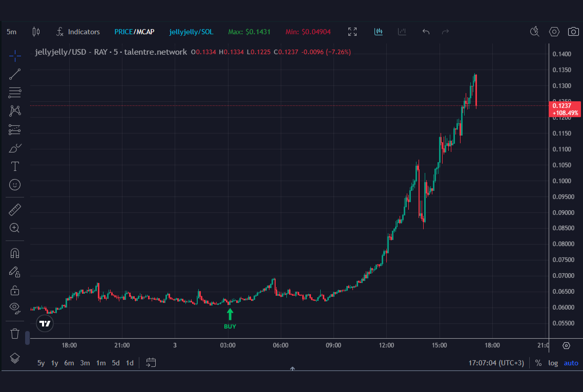Click the 12:00 time axis label
The width and height of the screenshot is (583, 392).
(386, 345)
